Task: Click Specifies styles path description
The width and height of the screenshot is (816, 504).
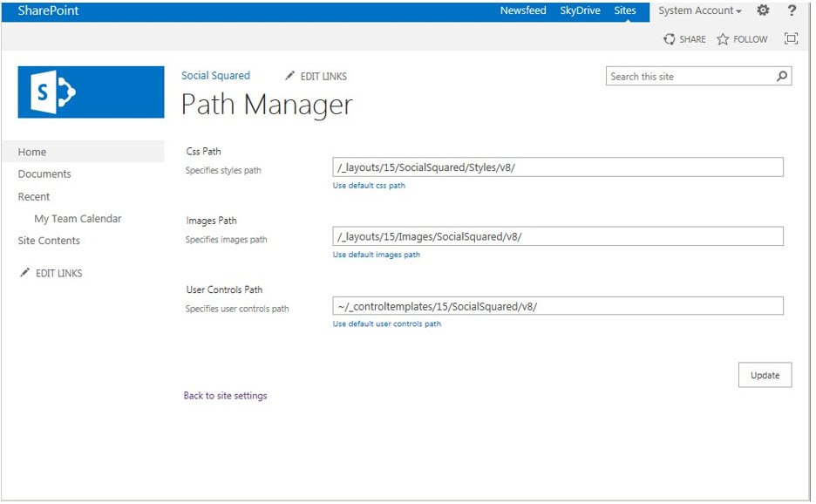Action: click(223, 170)
